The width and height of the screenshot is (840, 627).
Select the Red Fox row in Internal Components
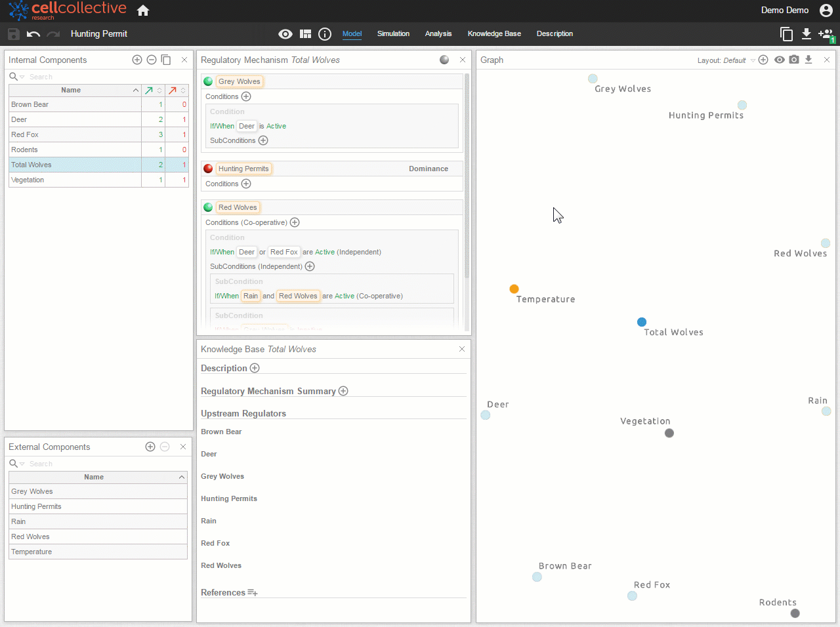98,134
